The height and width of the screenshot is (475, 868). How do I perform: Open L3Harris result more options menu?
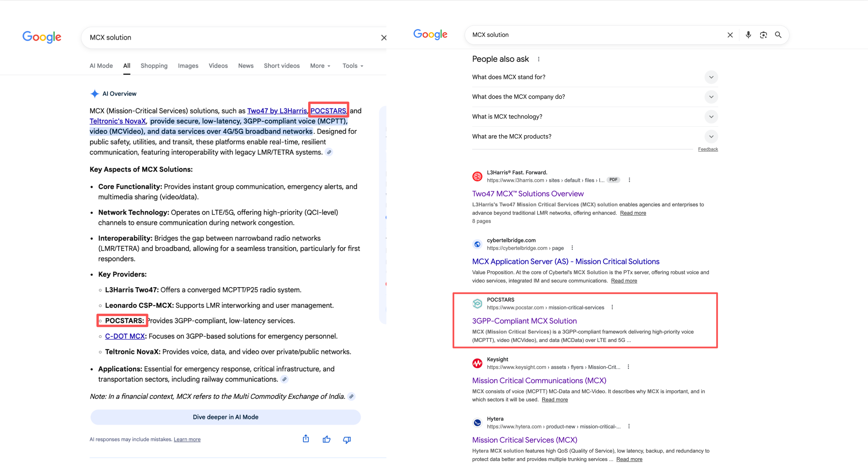pyautogui.click(x=629, y=180)
